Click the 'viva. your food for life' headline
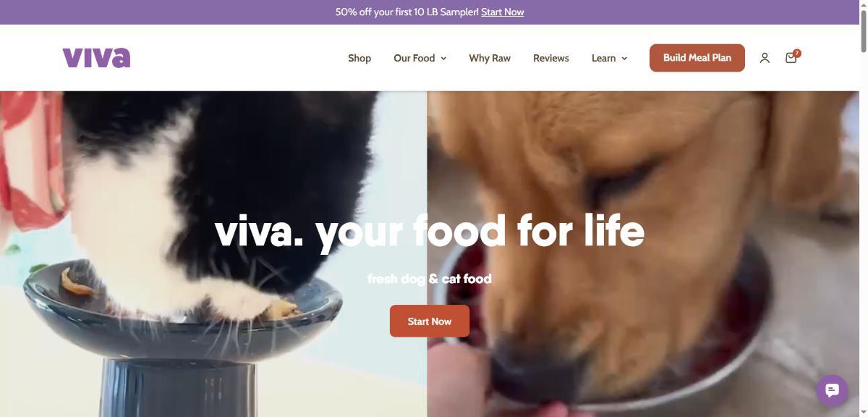This screenshot has width=868, height=417. point(430,231)
